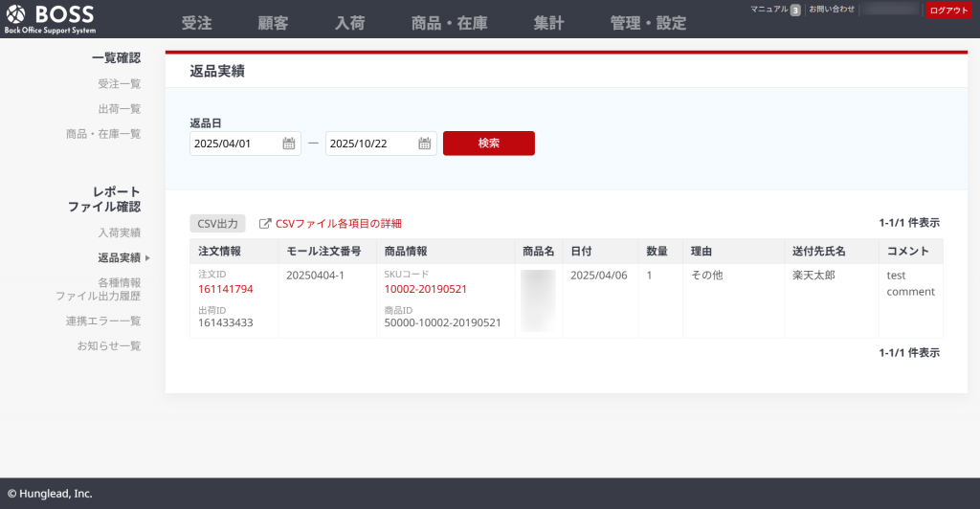The image size is (980, 509).
Task: Click the external link icon beside CSV details
Action: coord(265,224)
